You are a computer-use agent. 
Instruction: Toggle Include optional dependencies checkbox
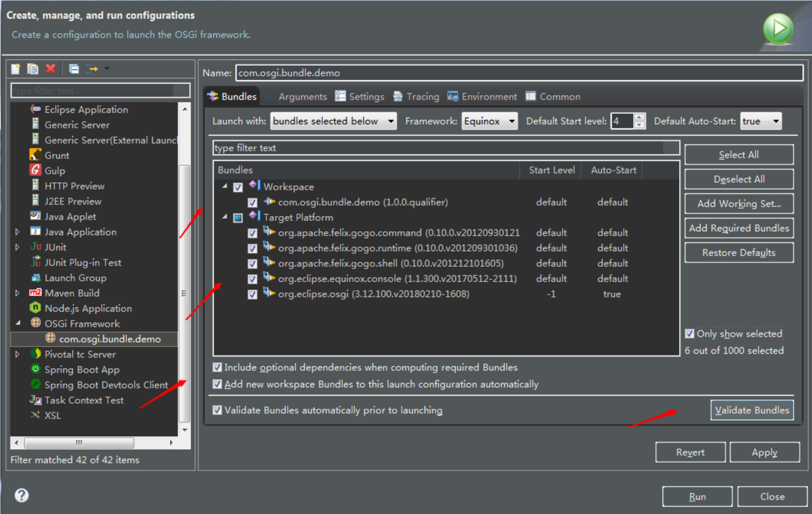click(x=217, y=368)
